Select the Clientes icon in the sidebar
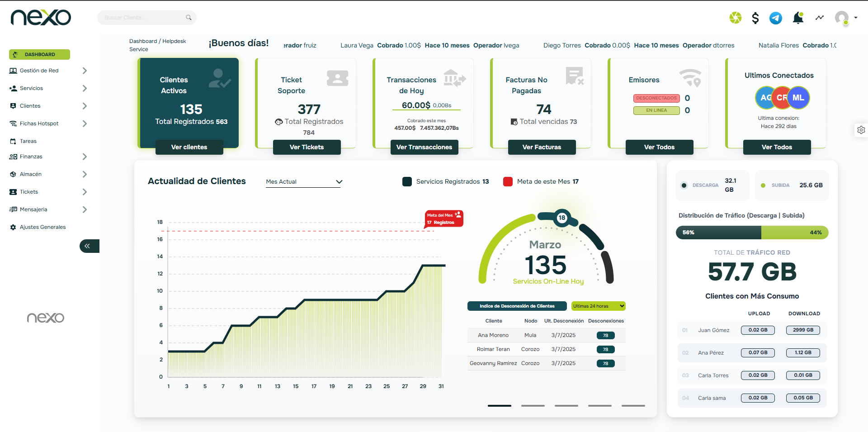 pos(13,105)
